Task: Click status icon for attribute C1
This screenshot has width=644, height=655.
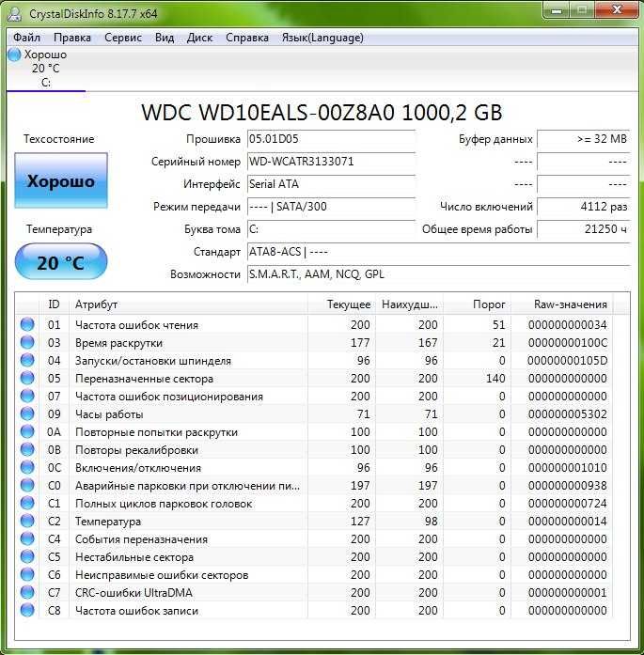Action: tap(27, 503)
